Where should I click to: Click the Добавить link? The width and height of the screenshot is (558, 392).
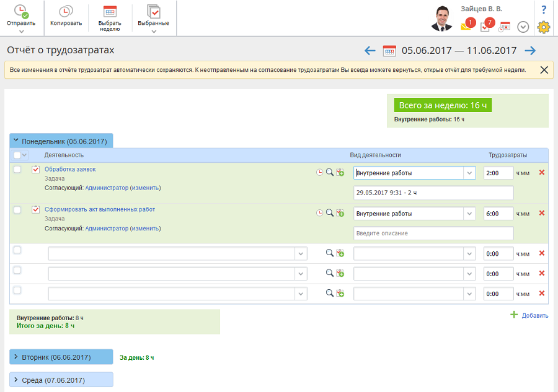(x=534, y=315)
